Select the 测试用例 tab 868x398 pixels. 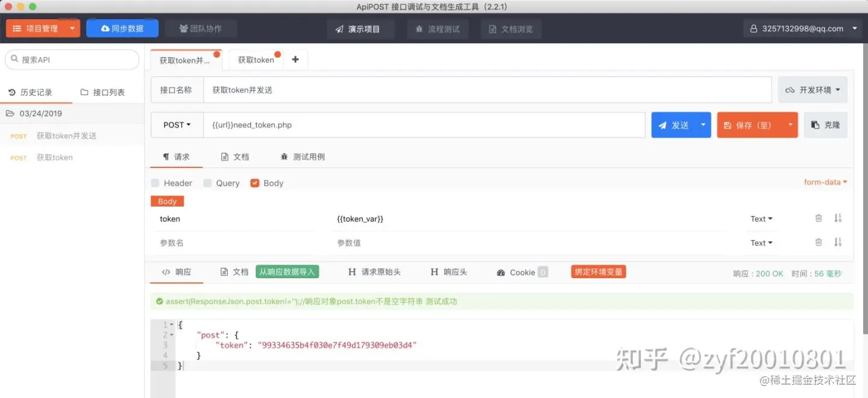[303, 157]
